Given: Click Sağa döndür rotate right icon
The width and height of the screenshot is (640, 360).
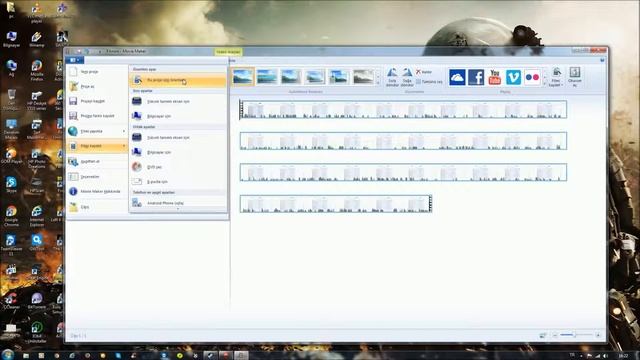Looking at the screenshot, I should tap(407, 78).
